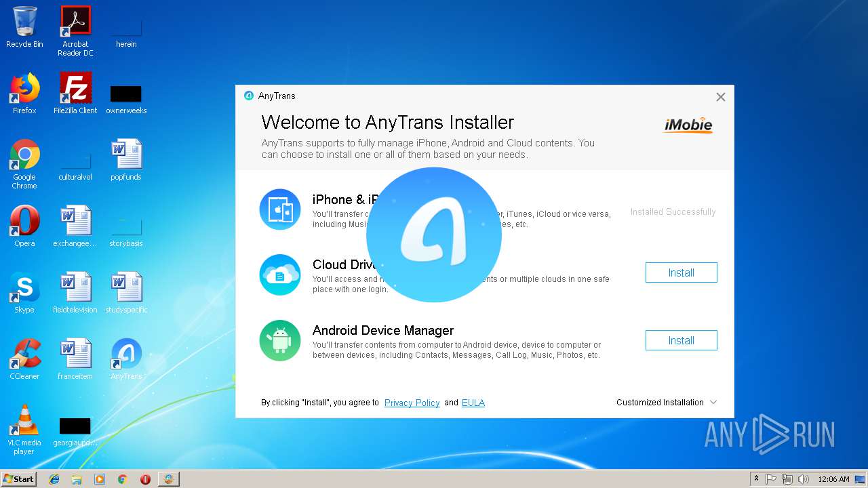The image size is (868, 488).
Task: Click the taskbar clock 12:06 AM
Action: tap(833, 479)
